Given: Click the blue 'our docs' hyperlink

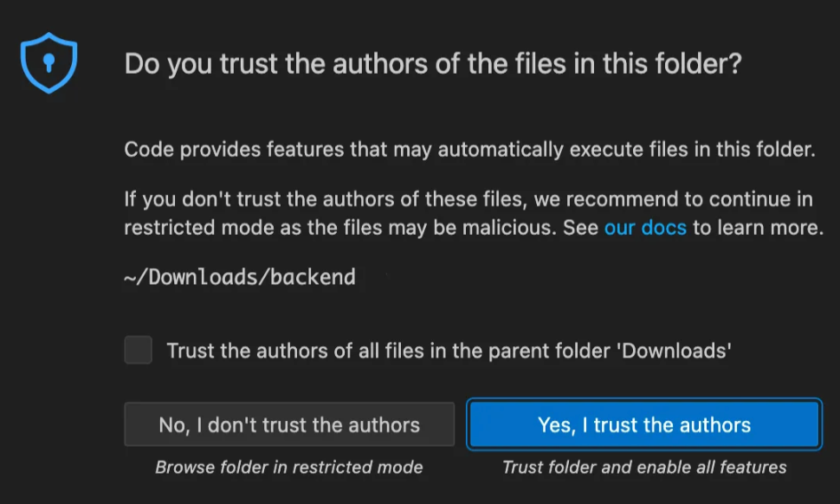Looking at the screenshot, I should pyautogui.click(x=645, y=227).
